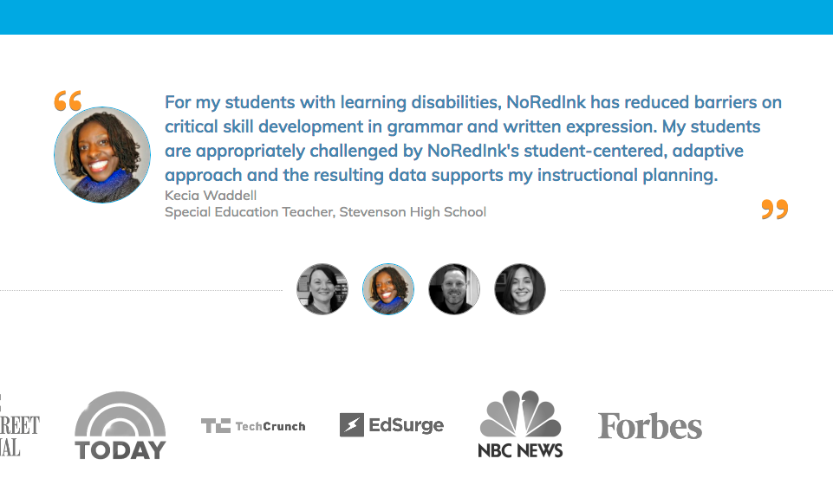Click the 'TechCrunch' wordmark text

270,426
